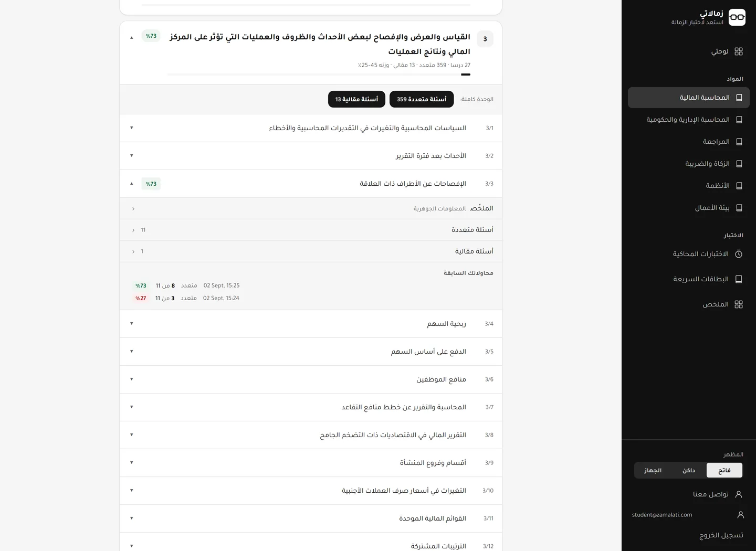Viewport: 756px width, 551px height.
Task: Click book icon beside الأنظمة
Action: click(739, 186)
